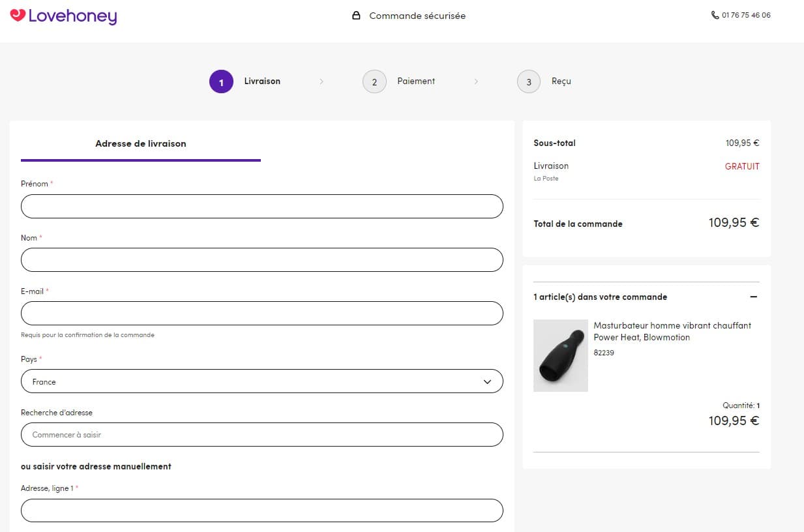Collapse the order articles with minus icon
The height and width of the screenshot is (532, 804).
pos(754,297)
